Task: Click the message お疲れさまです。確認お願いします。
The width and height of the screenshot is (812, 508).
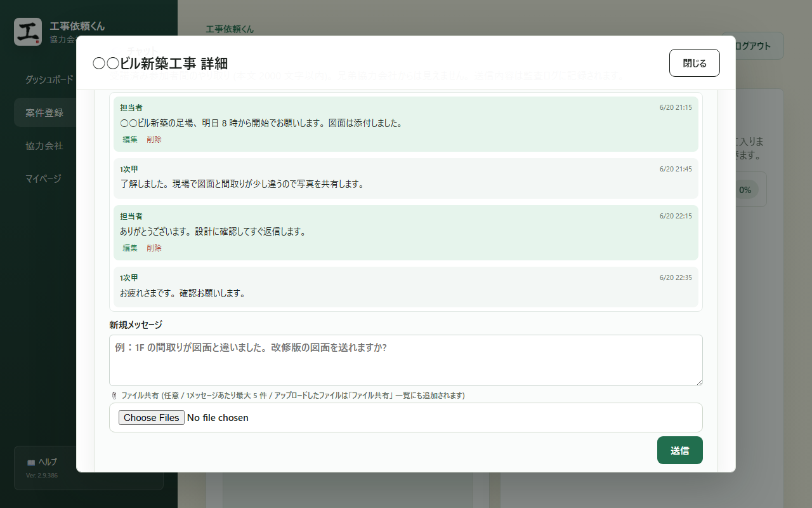Action: pos(183,293)
